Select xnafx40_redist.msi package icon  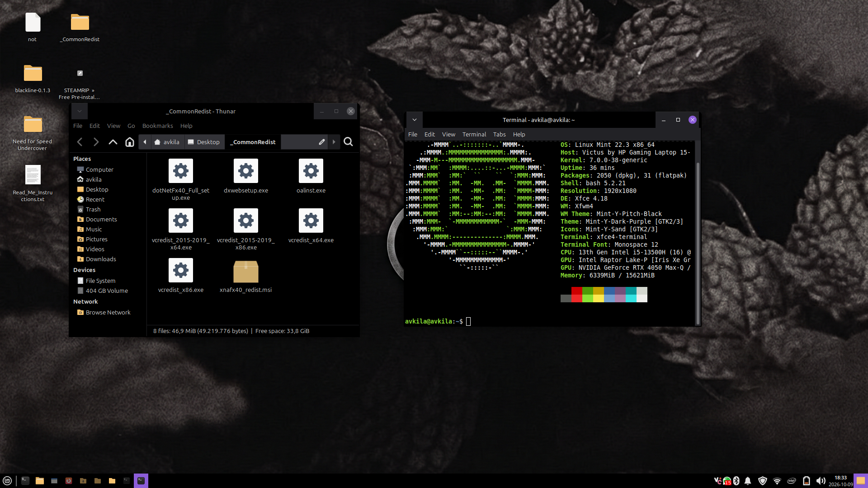click(x=246, y=271)
